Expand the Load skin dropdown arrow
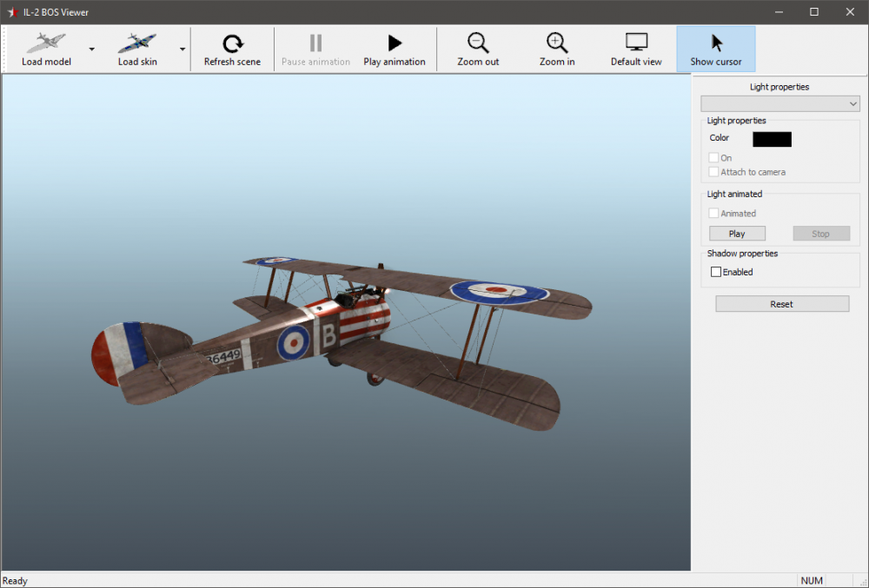The width and height of the screenshot is (869, 588). (x=182, y=50)
